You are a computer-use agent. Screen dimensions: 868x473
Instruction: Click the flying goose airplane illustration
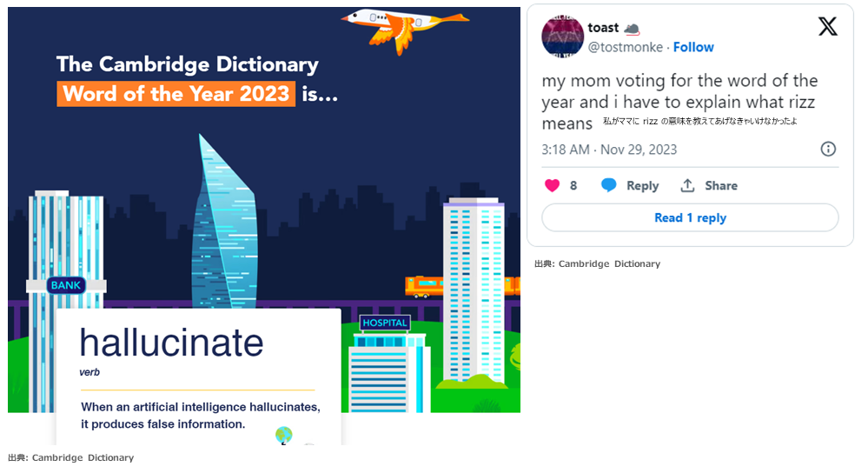pos(405,28)
